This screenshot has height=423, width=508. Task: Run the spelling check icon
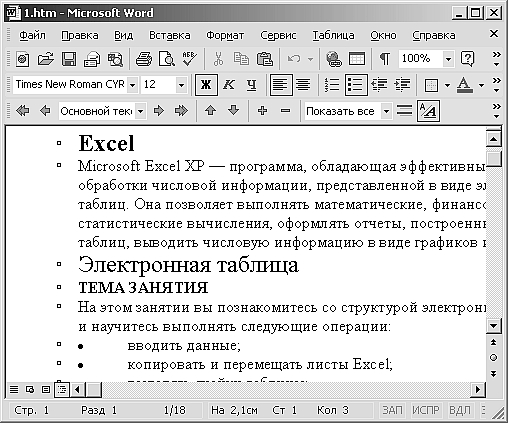[189, 59]
